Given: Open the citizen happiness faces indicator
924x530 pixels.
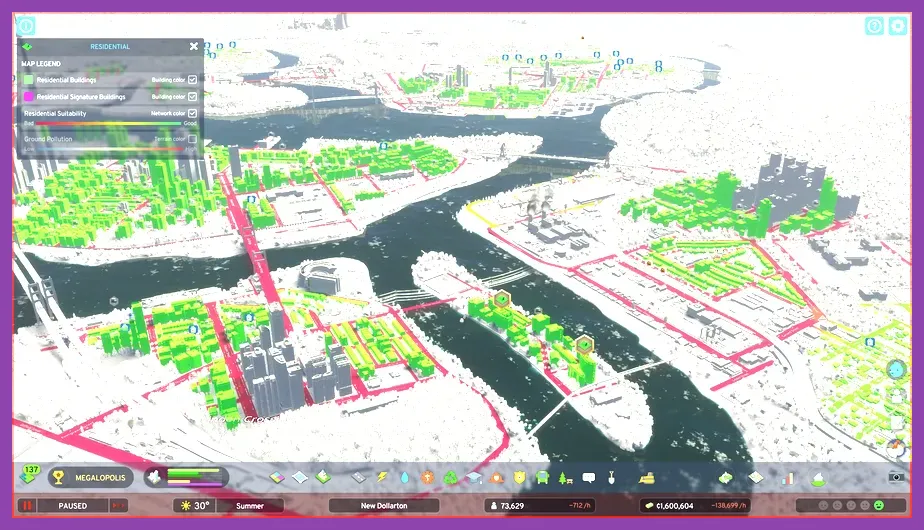Looking at the screenshot, I should (851, 505).
